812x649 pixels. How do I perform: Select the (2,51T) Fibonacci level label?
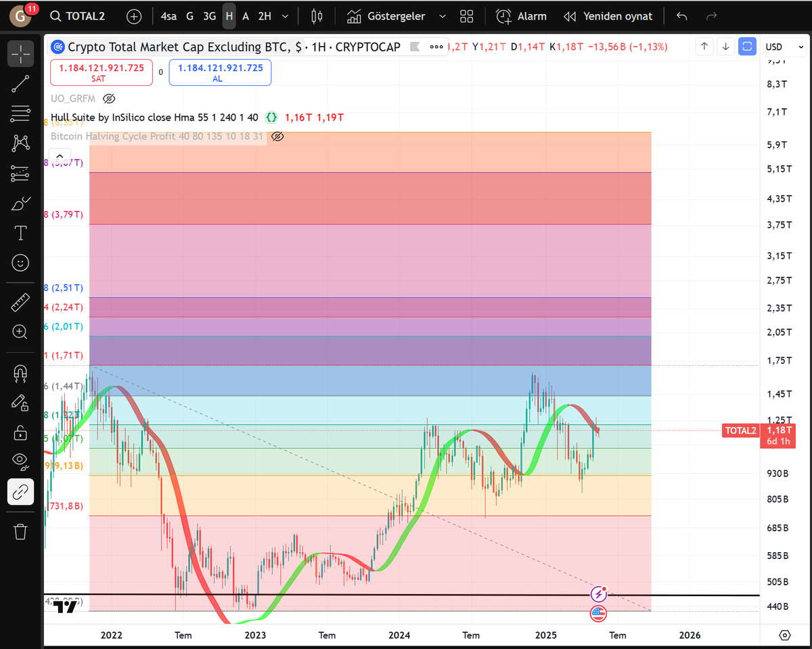tap(64, 288)
